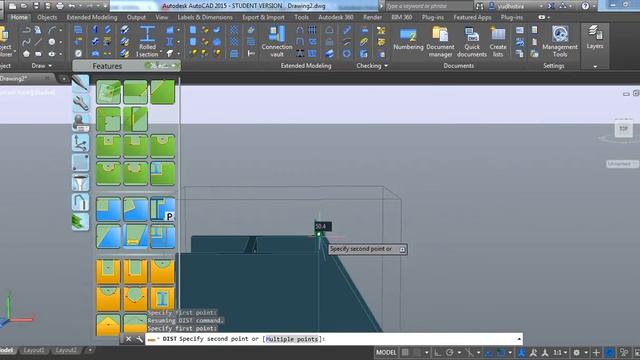The image size is (640, 360).
Task: Select the green diagonal plate cut feature
Action: [162, 92]
